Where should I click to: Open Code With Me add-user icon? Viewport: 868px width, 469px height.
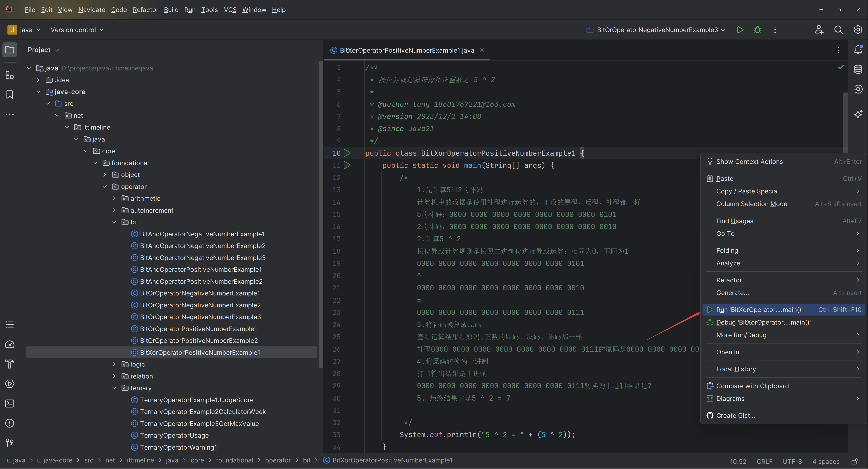coord(819,30)
